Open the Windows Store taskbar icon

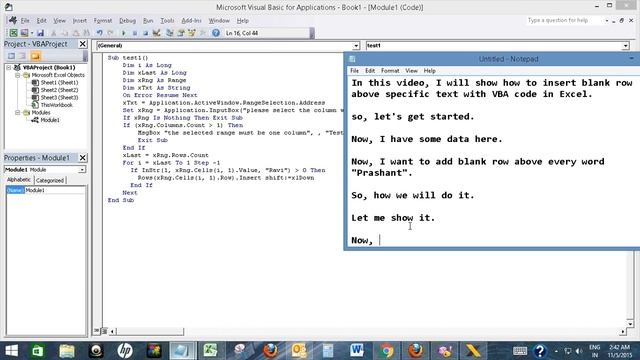[38, 351]
